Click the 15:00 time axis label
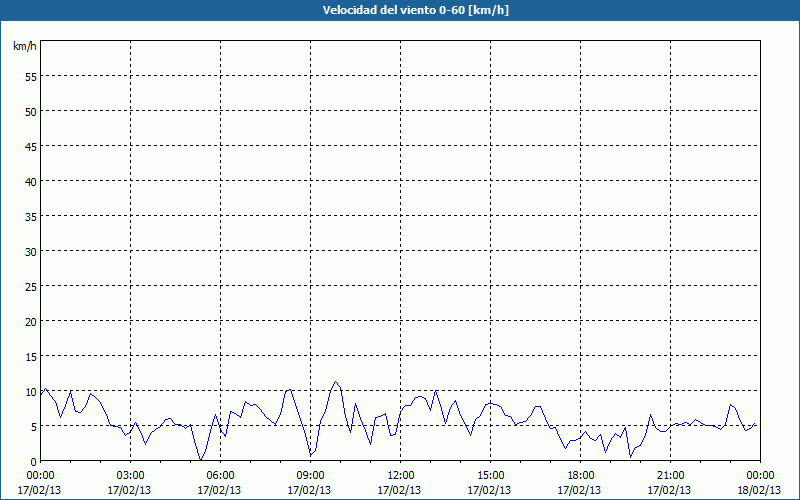The image size is (800, 500). 490,476
